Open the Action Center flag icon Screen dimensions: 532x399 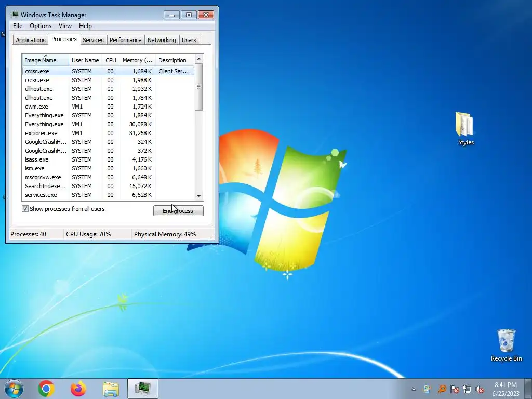pyautogui.click(x=454, y=389)
